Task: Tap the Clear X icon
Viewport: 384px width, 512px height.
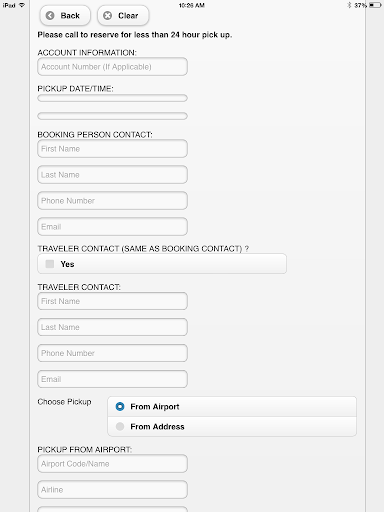Action: pos(107,16)
